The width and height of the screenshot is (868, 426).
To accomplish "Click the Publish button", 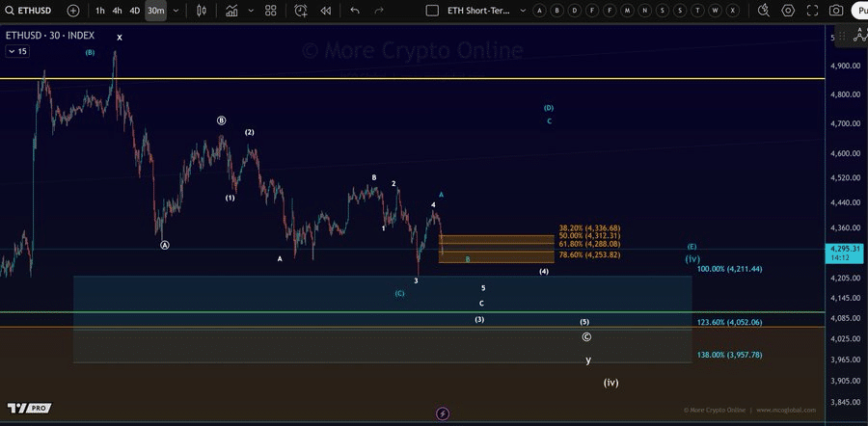I will 860,11.
